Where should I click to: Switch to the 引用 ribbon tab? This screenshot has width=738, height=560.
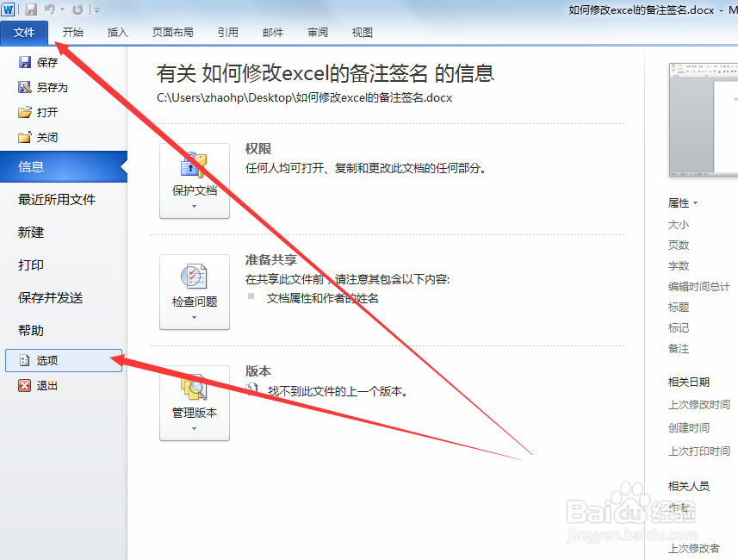pyautogui.click(x=228, y=33)
